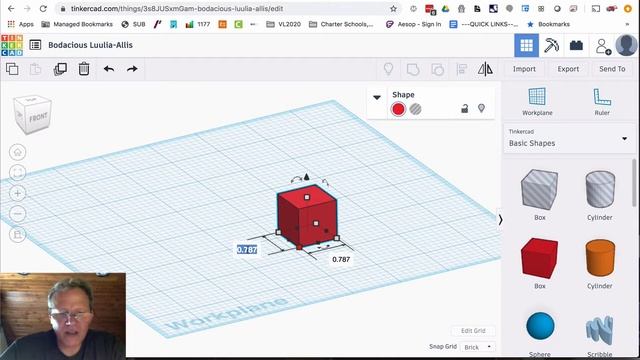Collapse the Shape panel arrow
The width and height of the screenshot is (640, 360).
[377, 97]
